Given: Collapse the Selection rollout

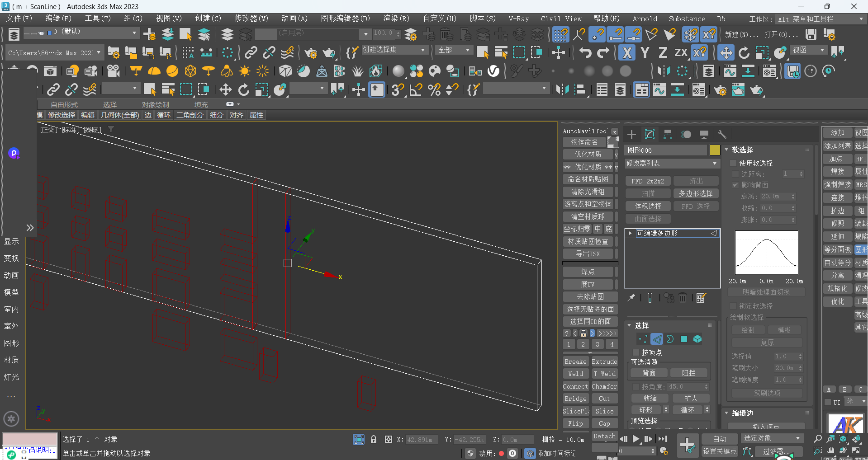Looking at the screenshot, I should click(x=629, y=325).
